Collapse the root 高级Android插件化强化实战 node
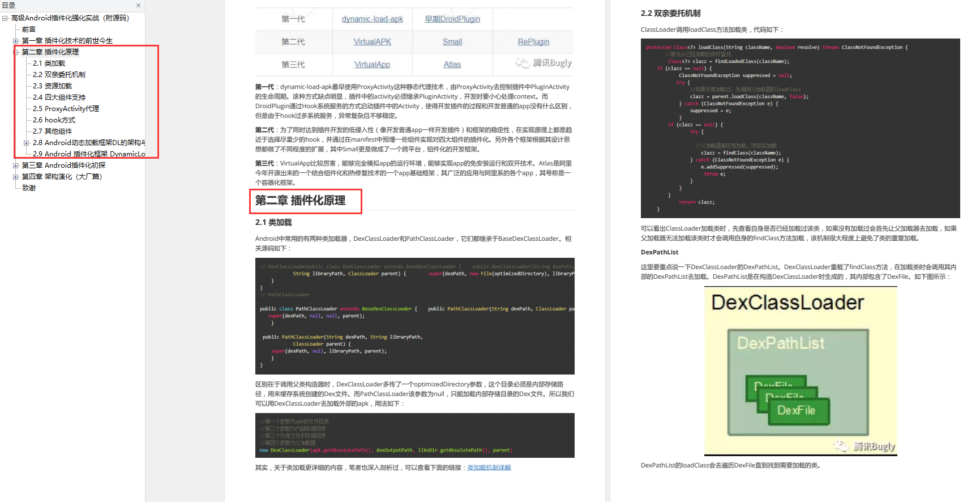The height and width of the screenshot is (502, 980). click(x=5, y=18)
